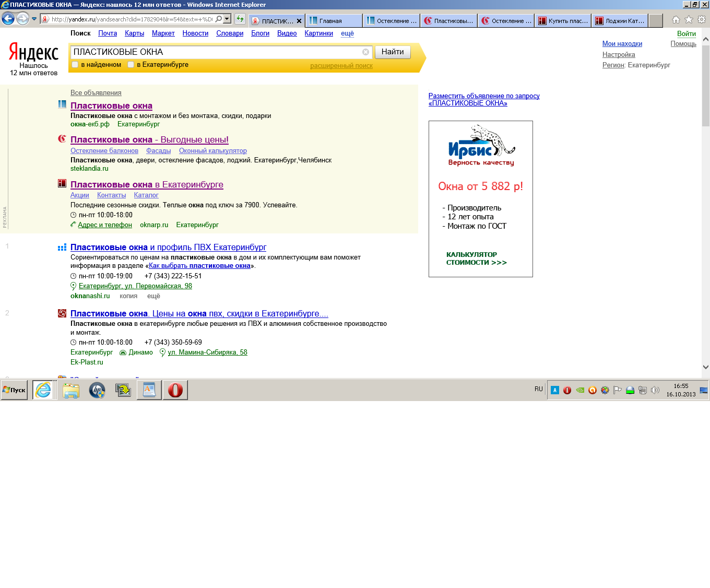Click the Помощь link

(x=683, y=44)
